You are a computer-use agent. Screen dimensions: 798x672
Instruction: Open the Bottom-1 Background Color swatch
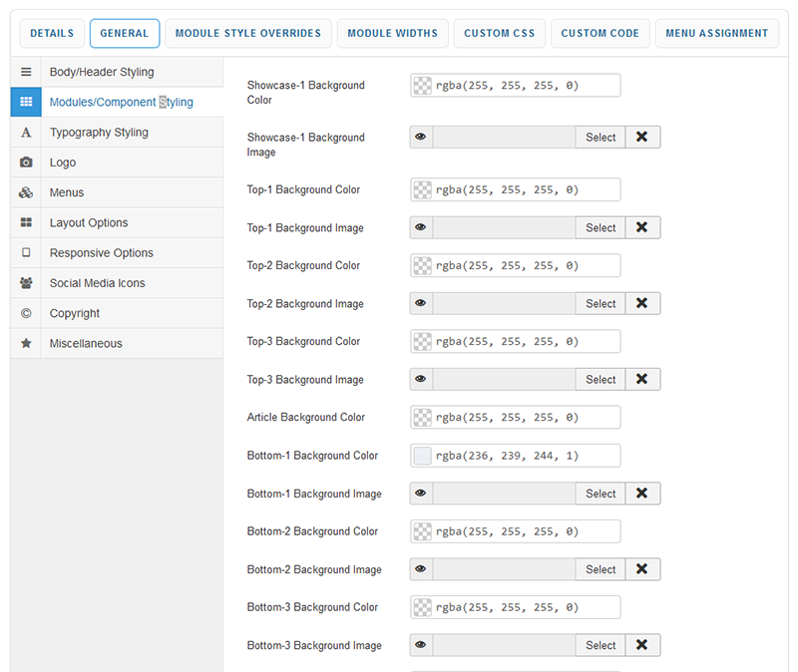(x=423, y=456)
